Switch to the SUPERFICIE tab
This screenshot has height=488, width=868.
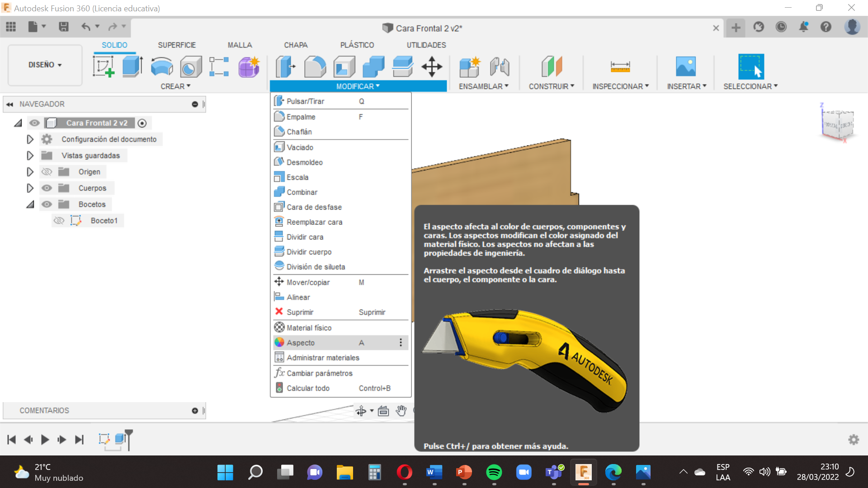[x=177, y=45]
